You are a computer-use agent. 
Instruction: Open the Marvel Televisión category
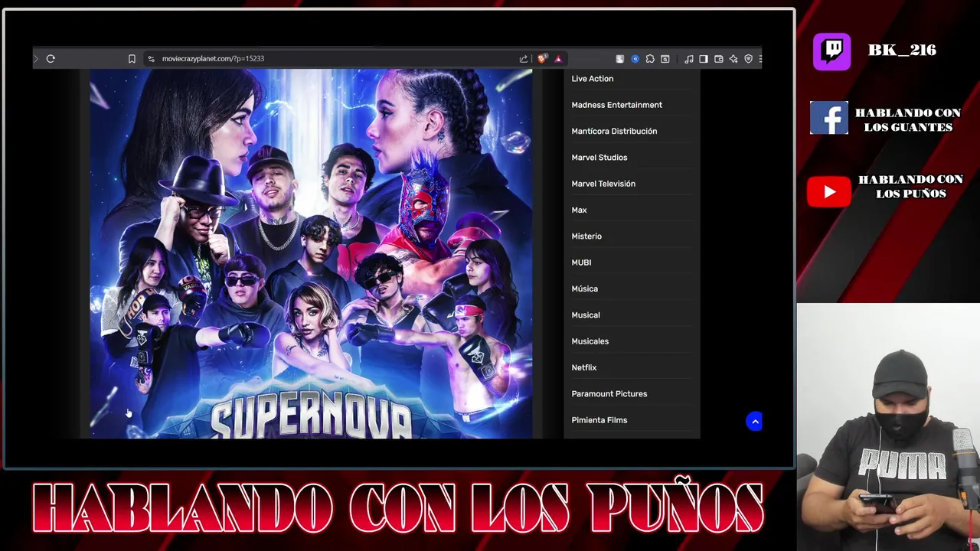[603, 184]
